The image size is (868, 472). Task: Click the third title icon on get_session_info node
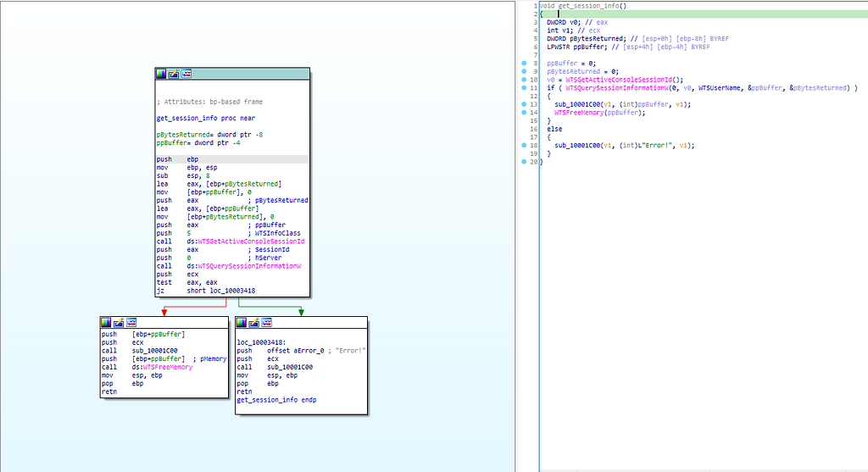[x=186, y=74]
